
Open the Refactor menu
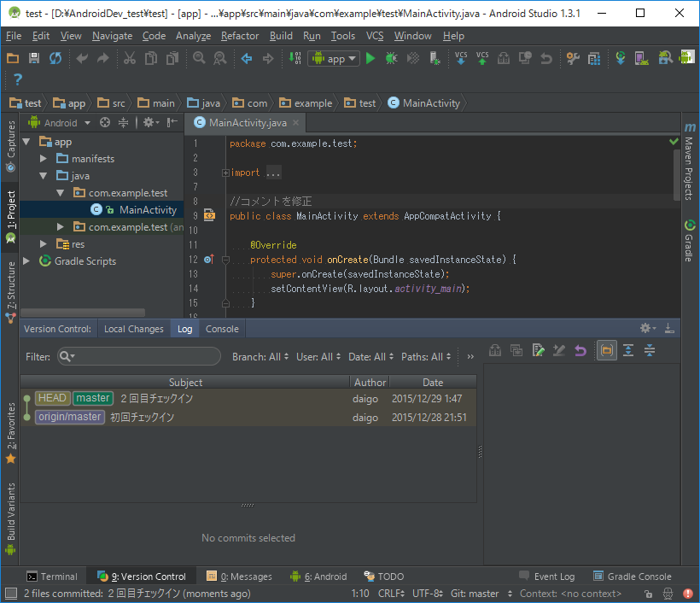[240, 36]
